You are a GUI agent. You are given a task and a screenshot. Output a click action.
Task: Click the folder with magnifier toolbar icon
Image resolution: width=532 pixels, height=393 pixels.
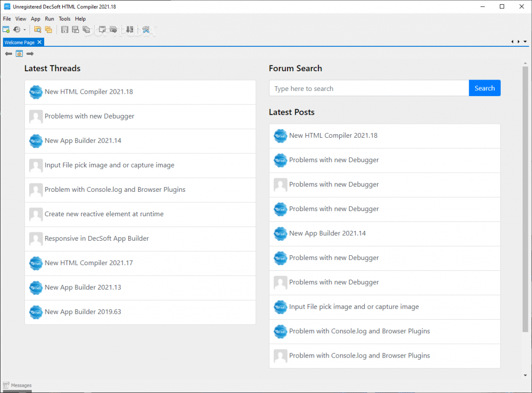(x=38, y=30)
